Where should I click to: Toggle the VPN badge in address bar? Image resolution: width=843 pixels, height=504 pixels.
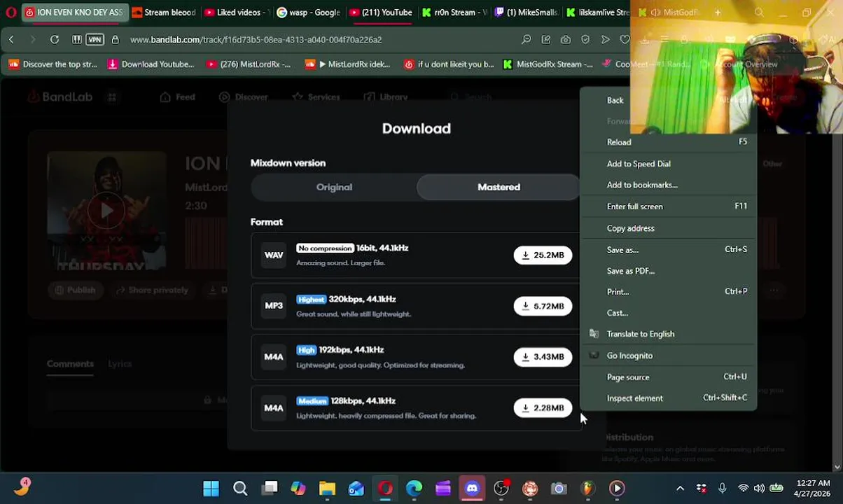pos(95,40)
